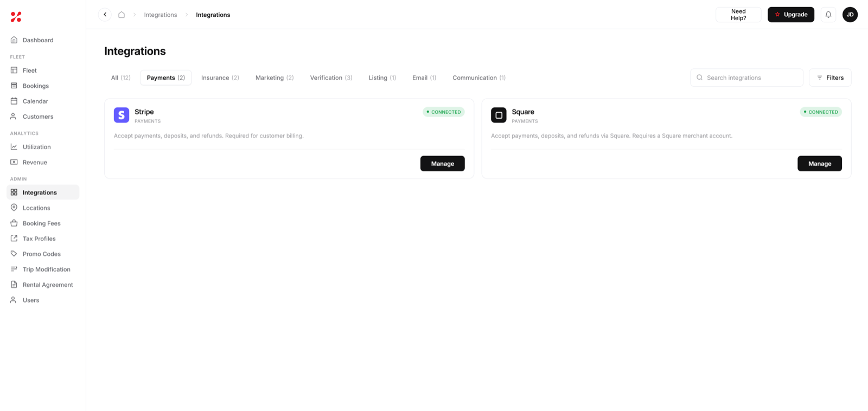Viewport: 868px width, 411px height.
Task: Switch to the Verification tab
Action: click(331, 78)
